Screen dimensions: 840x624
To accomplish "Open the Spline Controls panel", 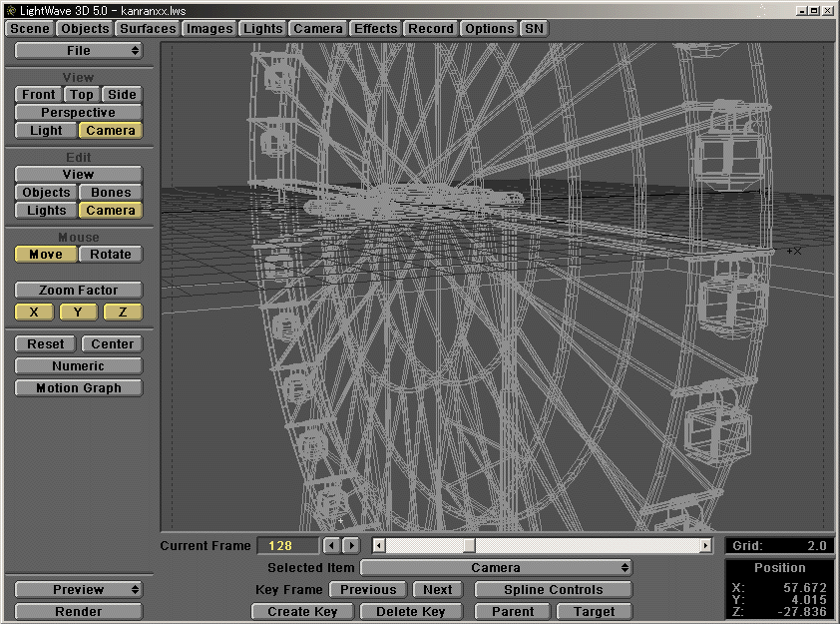I will tap(553, 589).
